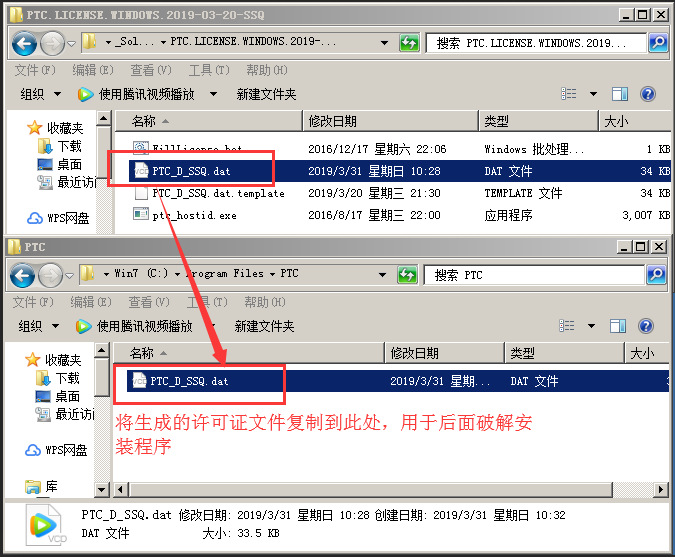
Task: Go forward in the PTC.LICENSE window
Action: (x=52, y=43)
